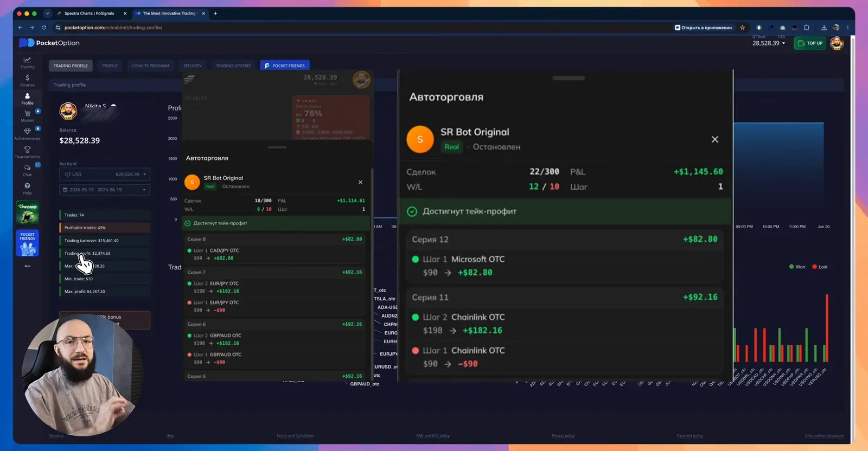Open the Security tab
This screenshot has width=868, height=451.
(x=192, y=66)
